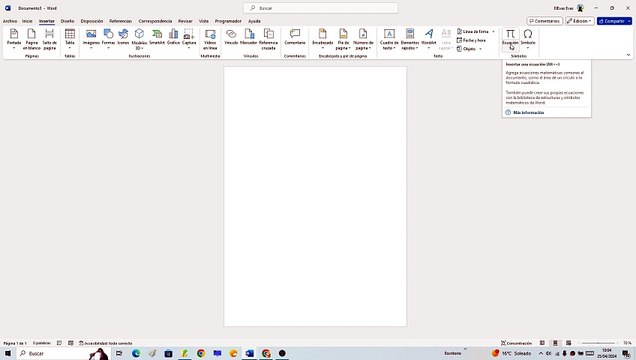The width and height of the screenshot is (636, 360).
Task: Select print layout view in status bar
Action: (555, 343)
